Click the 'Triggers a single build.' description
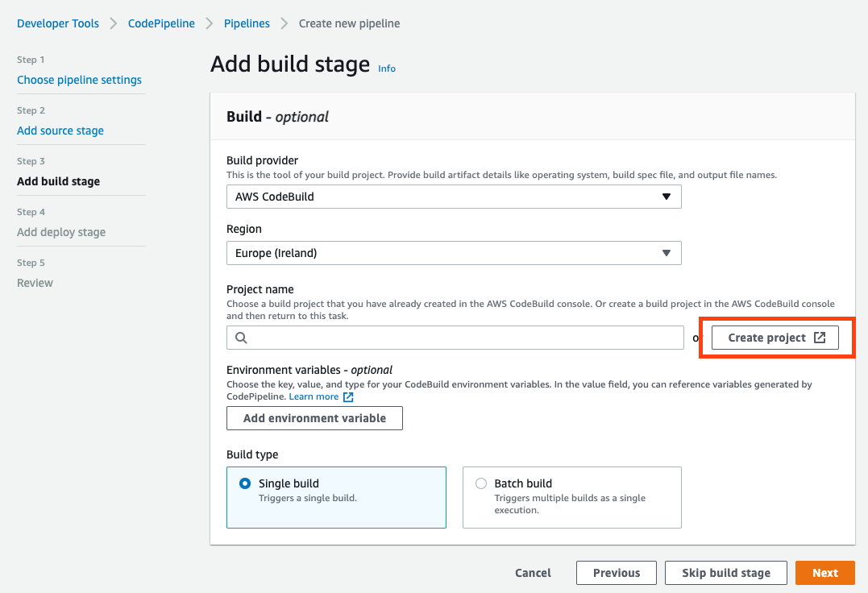This screenshot has height=593, width=868. tap(308, 498)
